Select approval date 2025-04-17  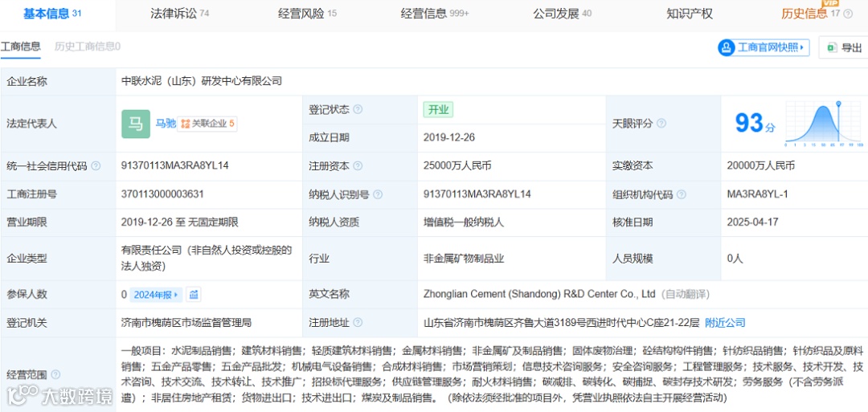tap(752, 222)
